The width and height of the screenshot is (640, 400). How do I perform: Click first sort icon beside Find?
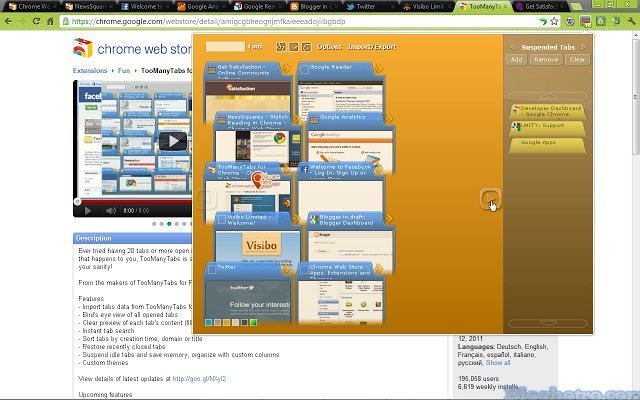click(281, 47)
